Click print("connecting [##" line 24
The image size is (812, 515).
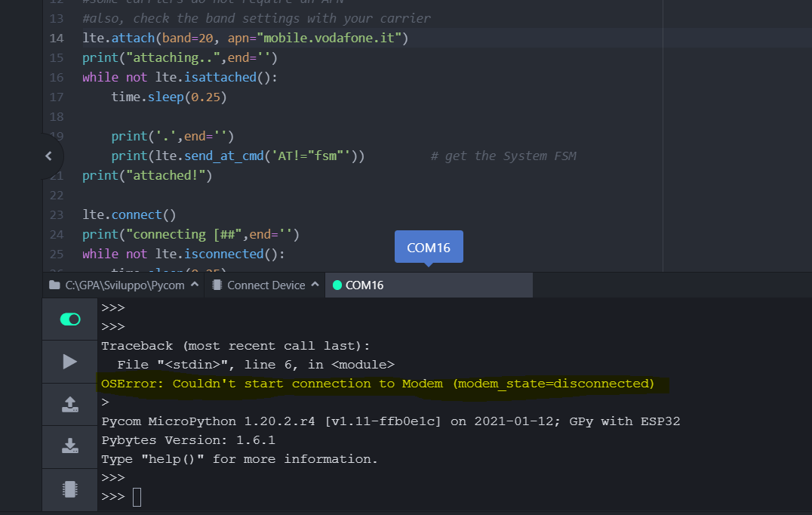[191, 235]
